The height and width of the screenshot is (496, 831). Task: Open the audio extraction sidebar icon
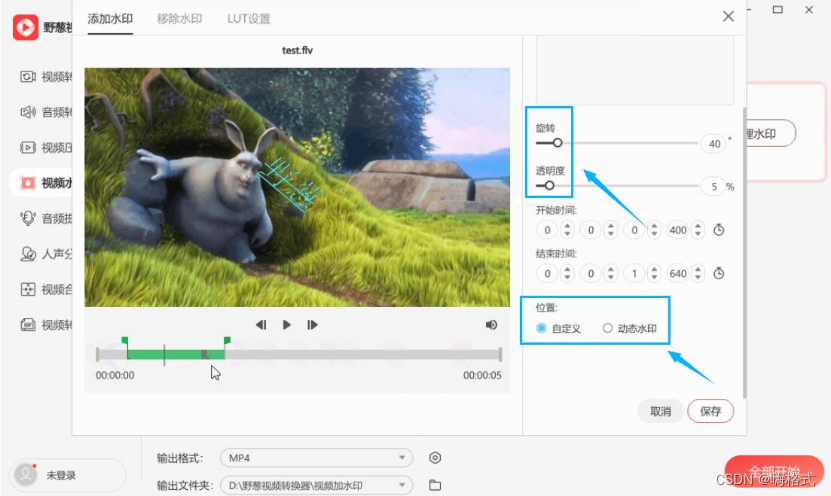(x=28, y=218)
